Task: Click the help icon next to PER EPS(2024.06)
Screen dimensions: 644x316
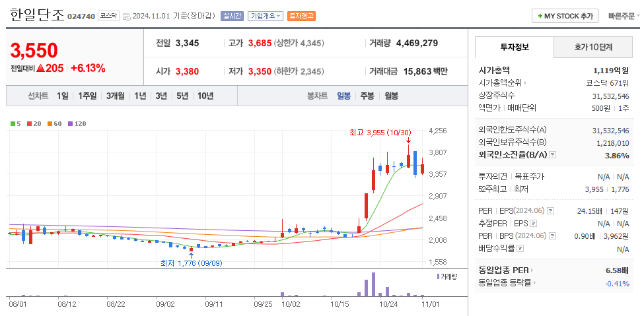Action: pyautogui.click(x=551, y=211)
